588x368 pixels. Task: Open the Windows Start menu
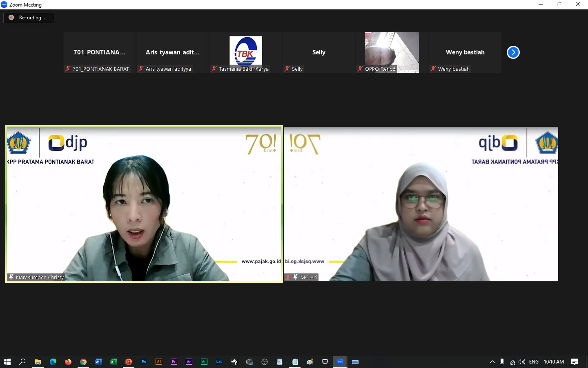(x=7, y=362)
